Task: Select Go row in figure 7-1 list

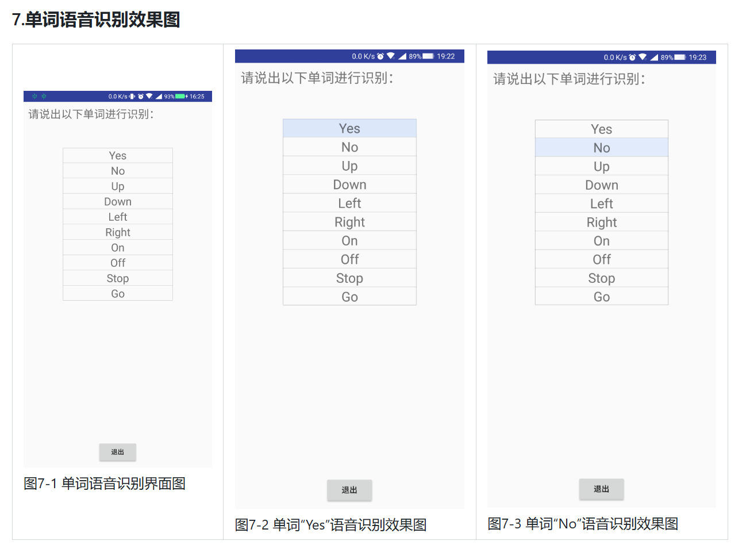Action: pos(118,293)
